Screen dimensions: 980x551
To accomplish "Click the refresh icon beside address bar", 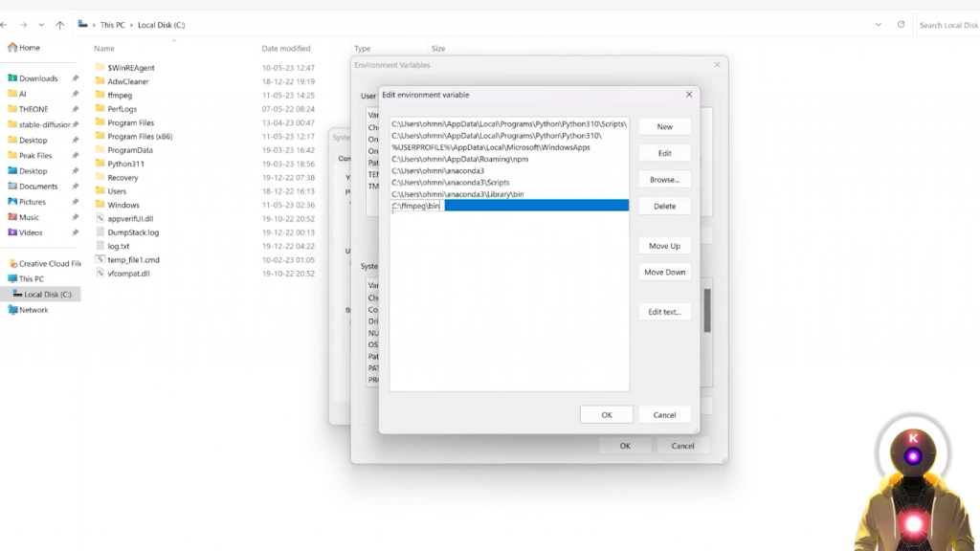I will click(901, 24).
